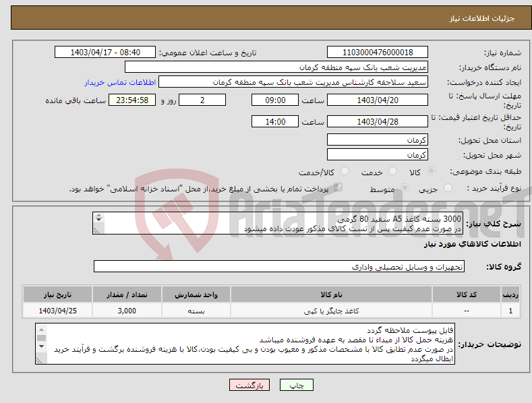
Task: Click buyer name field مدیریت شعب بانک سپه
Action: [276, 67]
